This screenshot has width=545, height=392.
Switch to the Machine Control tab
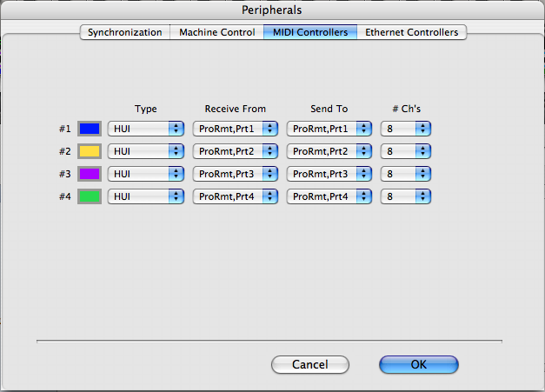[216, 32]
